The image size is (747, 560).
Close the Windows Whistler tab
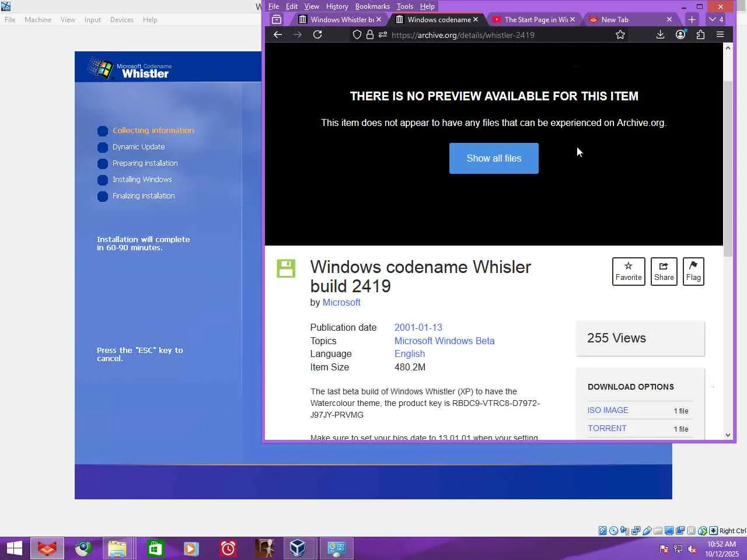(x=379, y=19)
